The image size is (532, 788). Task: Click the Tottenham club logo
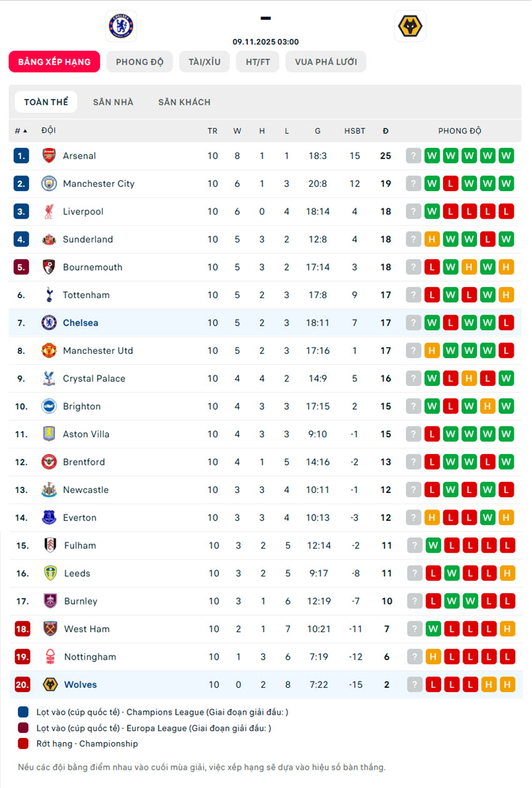click(49, 295)
